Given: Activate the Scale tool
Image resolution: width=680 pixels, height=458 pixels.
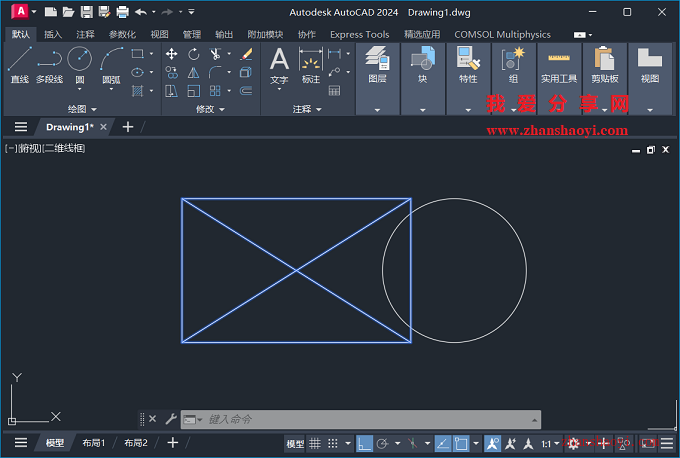Looking at the screenshot, I should [x=193, y=91].
